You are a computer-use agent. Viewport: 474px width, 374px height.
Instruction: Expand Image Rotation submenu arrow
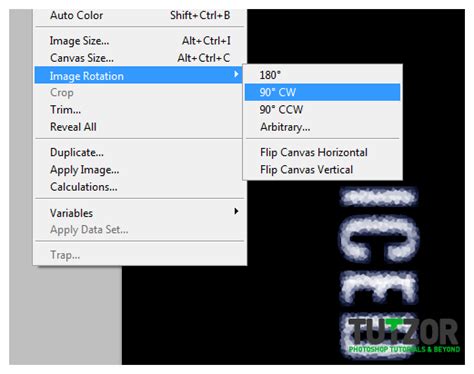click(236, 74)
